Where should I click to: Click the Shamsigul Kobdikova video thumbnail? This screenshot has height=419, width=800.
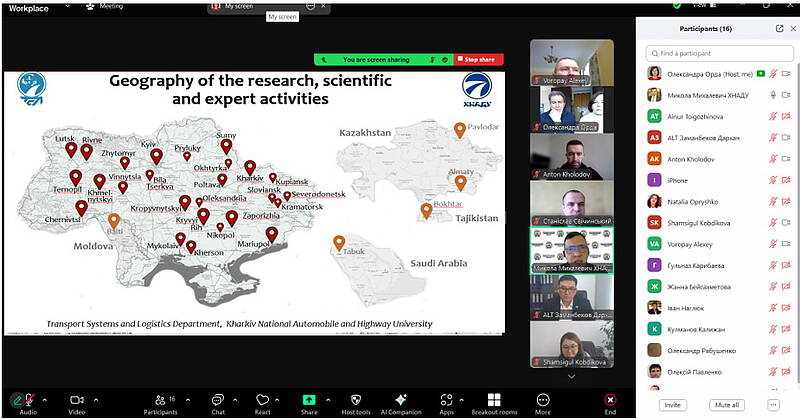(571, 344)
